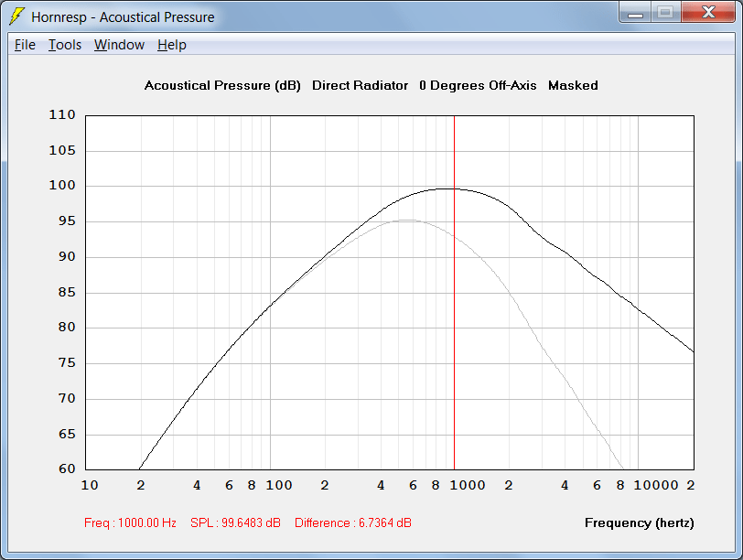Click the 'Acoustical Pressure (dB)' chart title
The image size is (743, 560).
coord(222,85)
